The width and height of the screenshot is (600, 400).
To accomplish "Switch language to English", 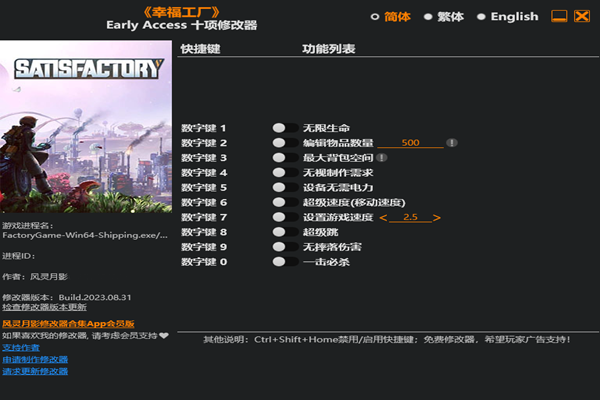I will tap(481, 16).
